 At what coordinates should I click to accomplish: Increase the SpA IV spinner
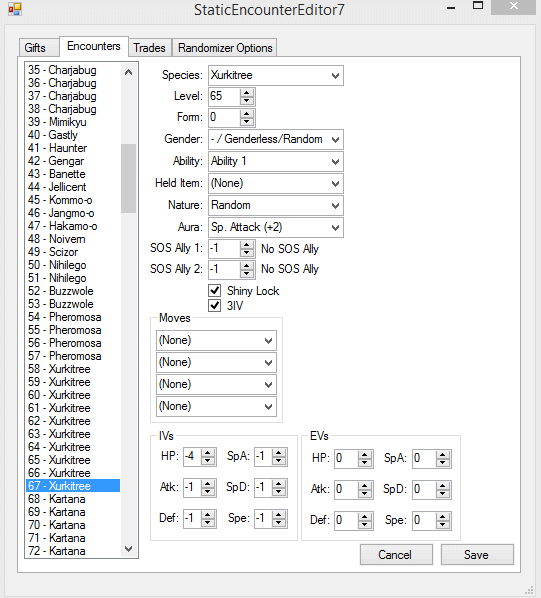tap(279, 453)
